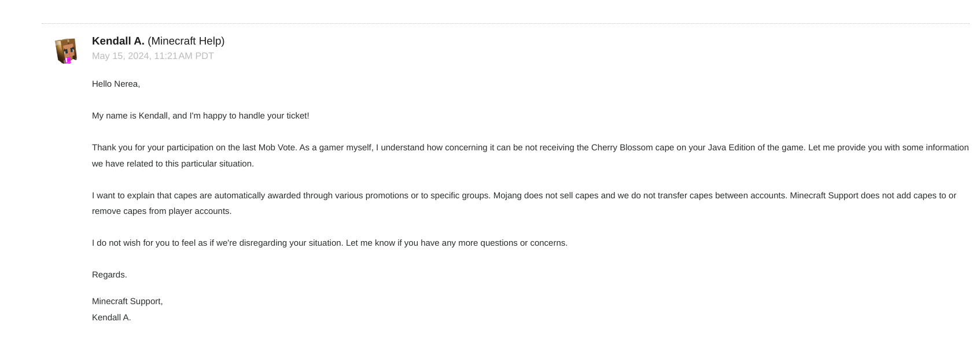Click the line "remove capes from player accounts."
980x355 pixels.
161,211
